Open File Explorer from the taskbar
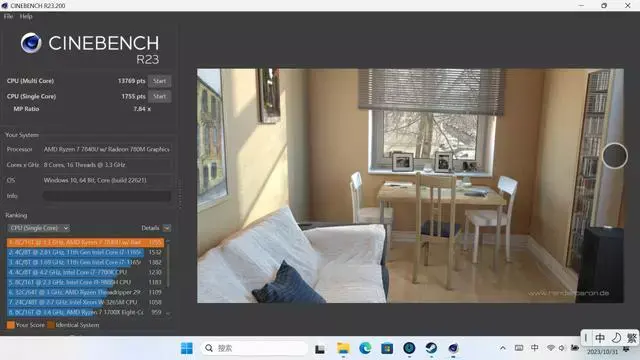 click(x=343, y=348)
